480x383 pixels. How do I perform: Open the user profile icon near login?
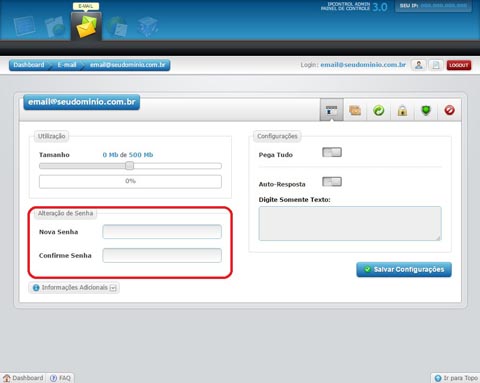pos(419,65)
